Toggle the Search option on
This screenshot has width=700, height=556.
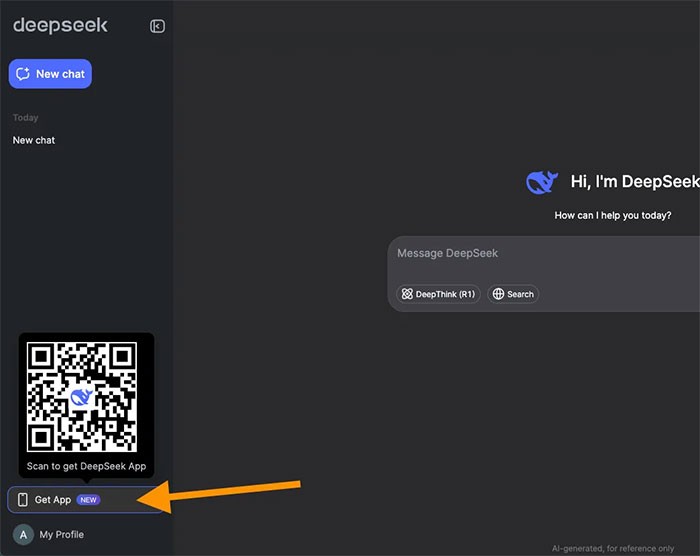point(513,294)
